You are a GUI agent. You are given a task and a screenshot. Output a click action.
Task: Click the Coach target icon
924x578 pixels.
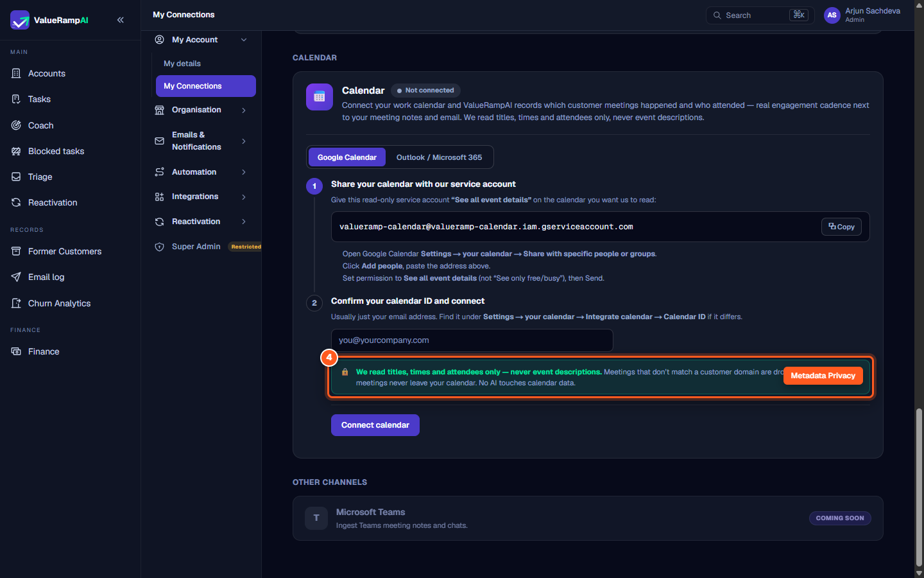(x=16, y=125)
